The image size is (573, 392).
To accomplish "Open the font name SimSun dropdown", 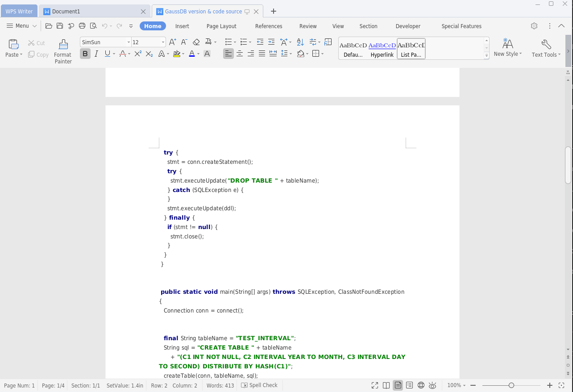I will [129, 42].
